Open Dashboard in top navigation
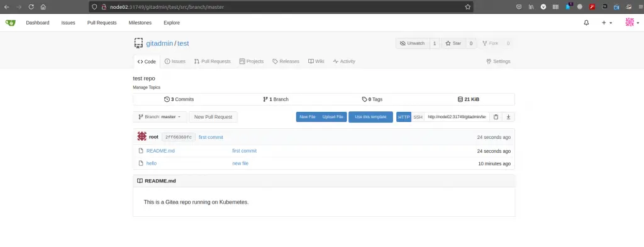This screenshot has width=644, height=247. click(x=37, y=23)
